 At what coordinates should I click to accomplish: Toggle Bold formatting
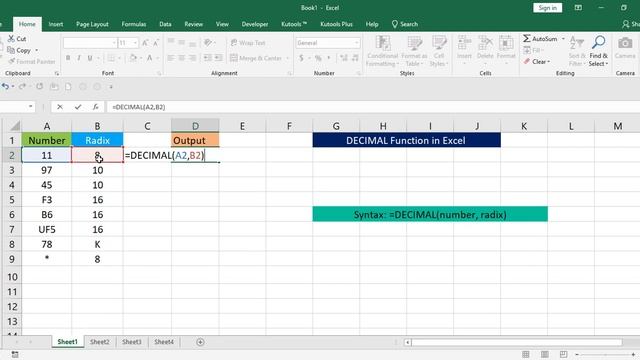point(68,58)
